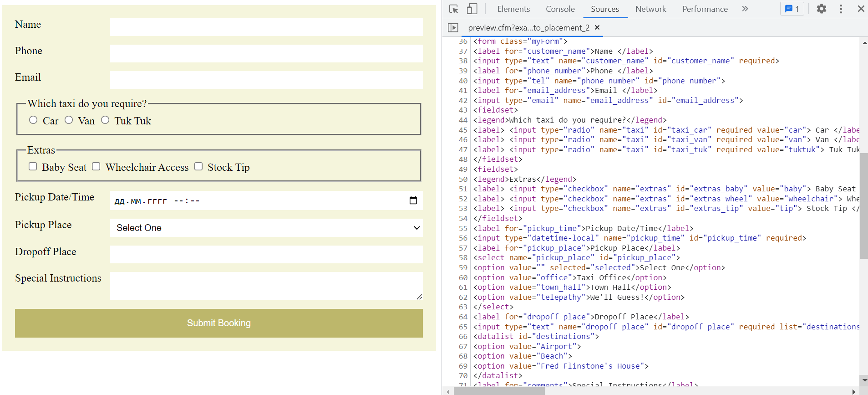Enable the Wheelchair Access checkbox
The height and width of the screenshot is (395, 868).
coord(96,166)
